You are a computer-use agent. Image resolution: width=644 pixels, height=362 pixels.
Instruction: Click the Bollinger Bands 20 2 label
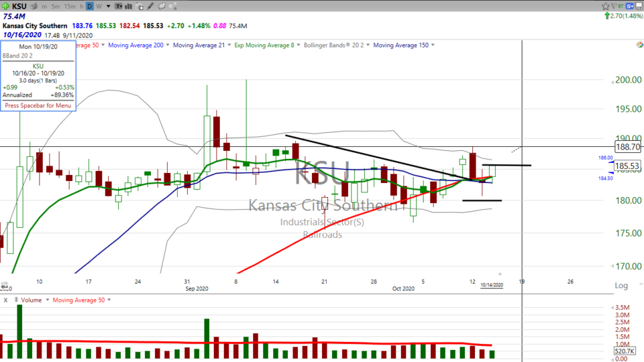click(333, 45)
